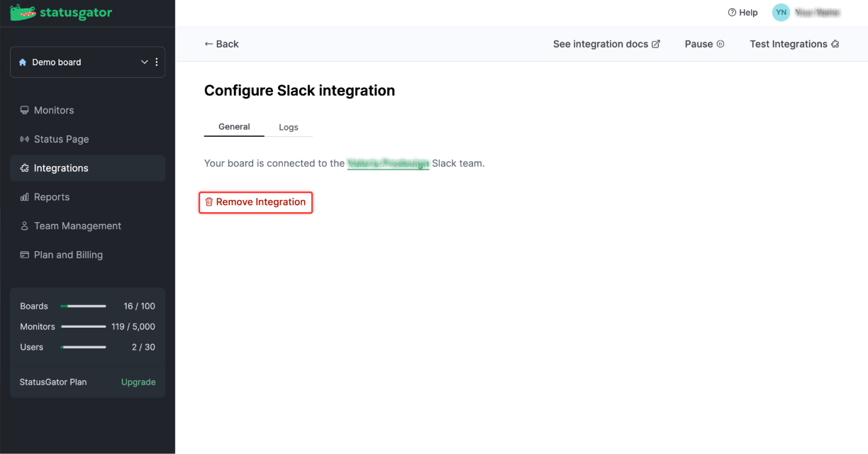Click the external link icon beside docs
This screenshot has height=454, width=868.
(x=656, y=44)
